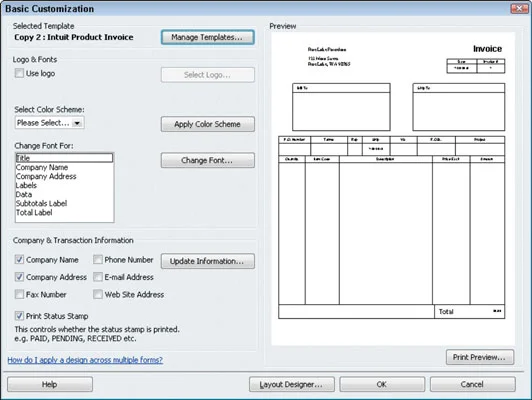Enable the Use logo checkbox
The height and width of the screenshot is (400, 532).
(19, 73)
